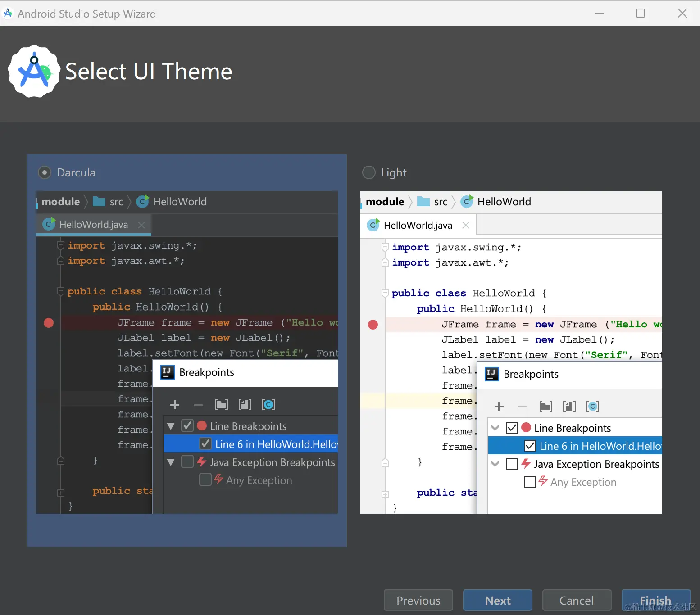Click group-by-class icon in Light Breakpoints toolbar
Screen dimensions: 700x615
593,407
